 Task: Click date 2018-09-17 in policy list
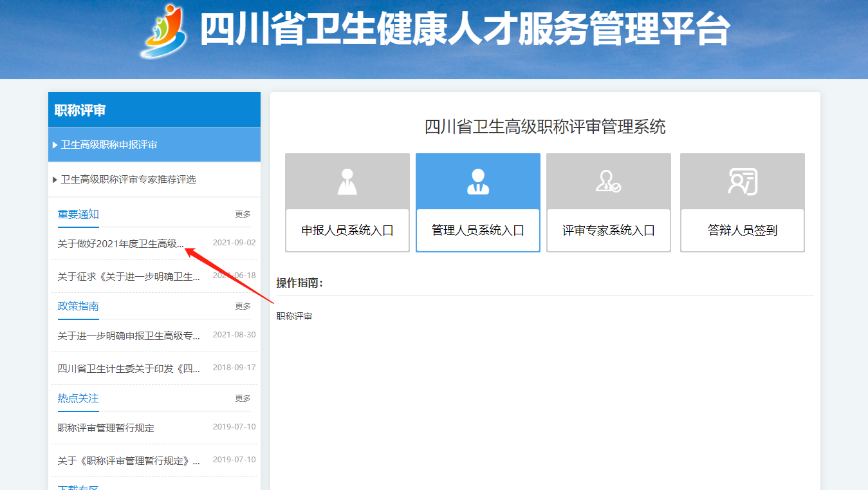pos(234,368)
